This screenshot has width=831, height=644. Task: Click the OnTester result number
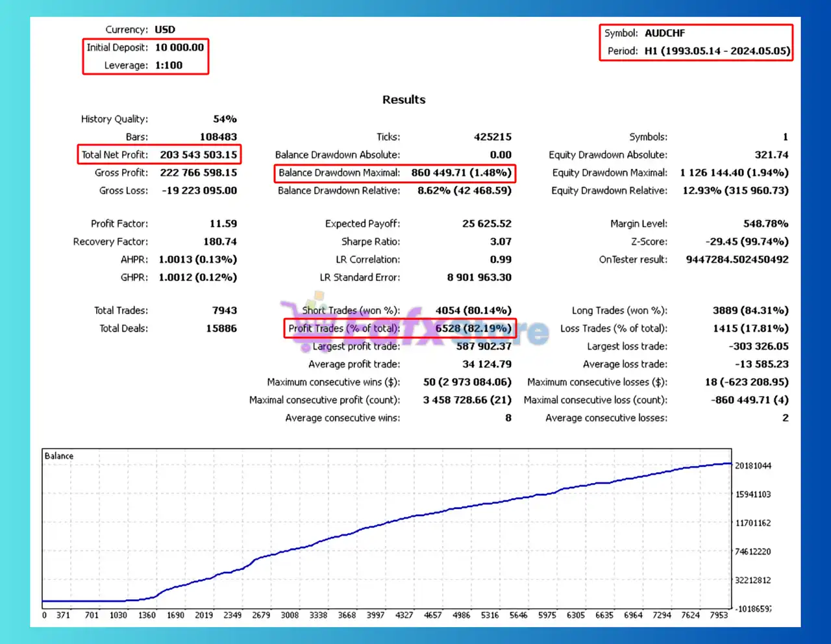pyautogui.click(x=737, y=259)
